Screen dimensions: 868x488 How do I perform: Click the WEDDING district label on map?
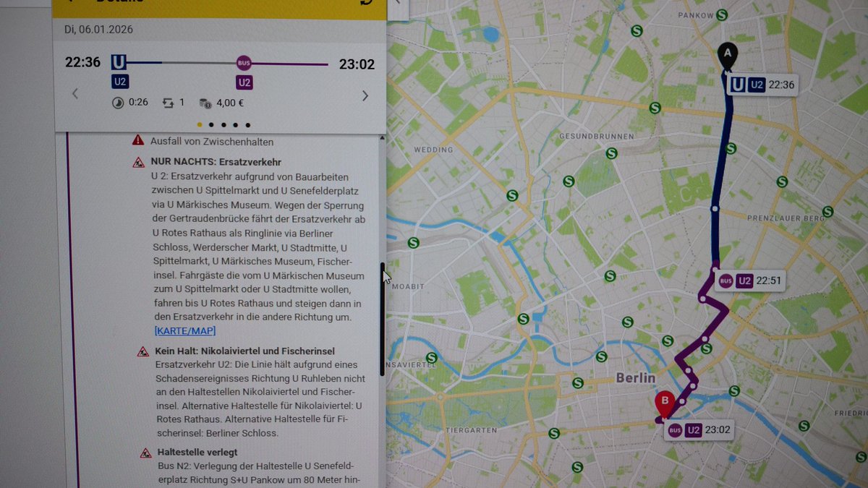pyautogui.click(x=433, y=150)
